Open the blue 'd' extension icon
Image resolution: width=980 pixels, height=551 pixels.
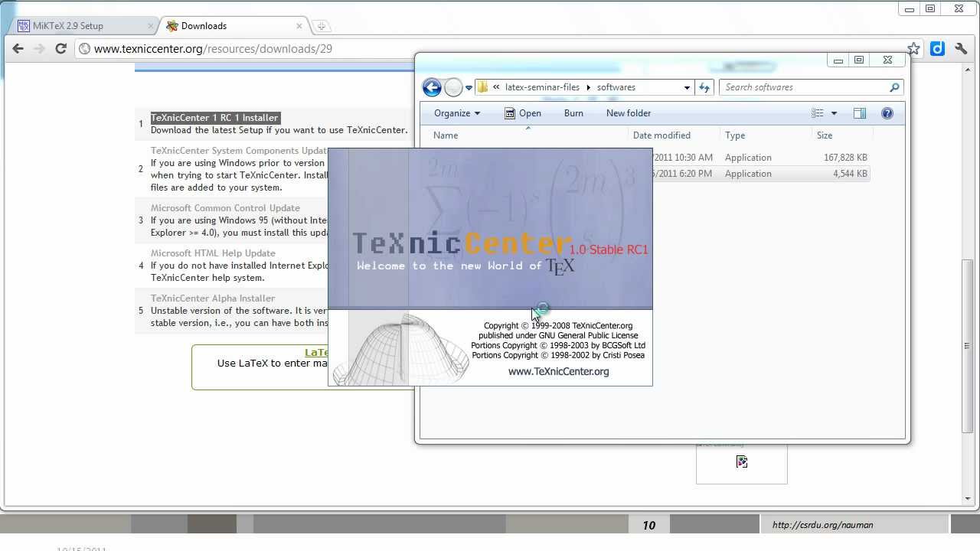pos(938,48)
